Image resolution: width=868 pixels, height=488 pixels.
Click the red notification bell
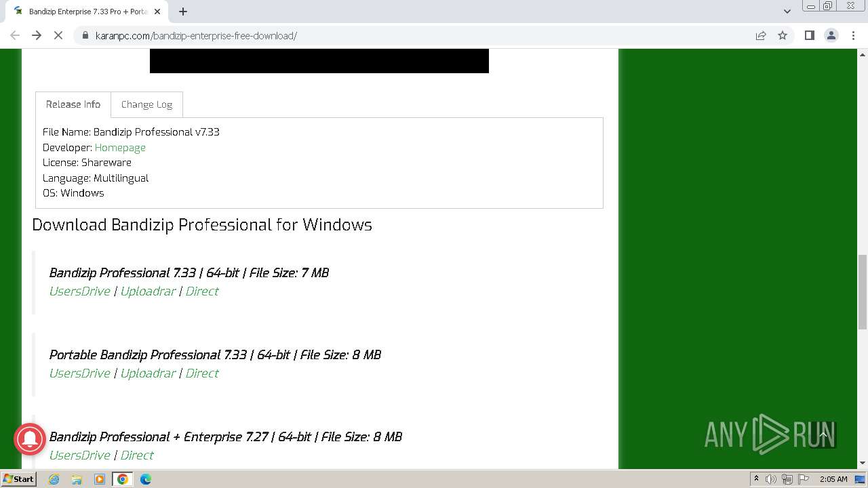[30, 439]
